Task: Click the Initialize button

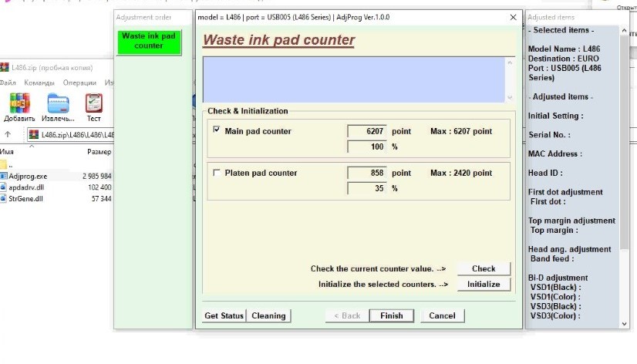Action: (x=484, y=284)
